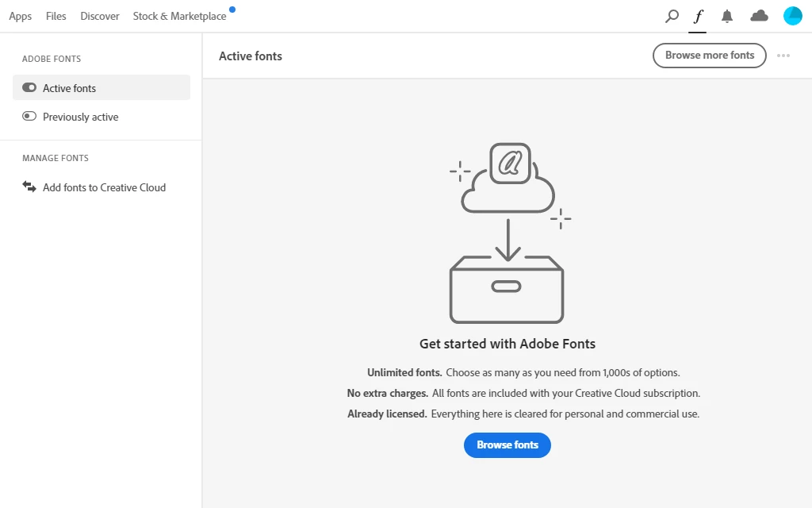Click the Active fonts toggle icon
The height and width of the screenshot is (508, 812).
29,87
